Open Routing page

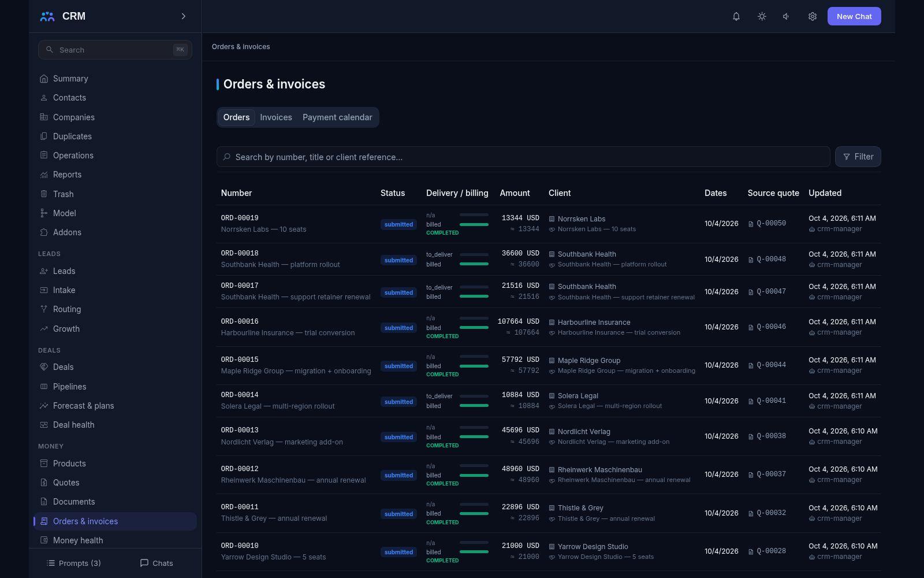point(115,309)
